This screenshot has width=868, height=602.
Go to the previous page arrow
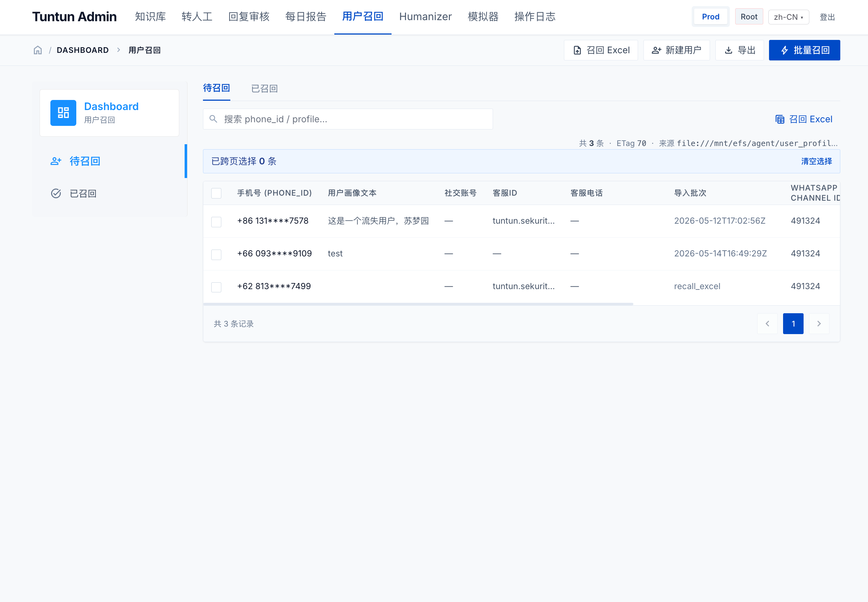[x=767, y=324]
